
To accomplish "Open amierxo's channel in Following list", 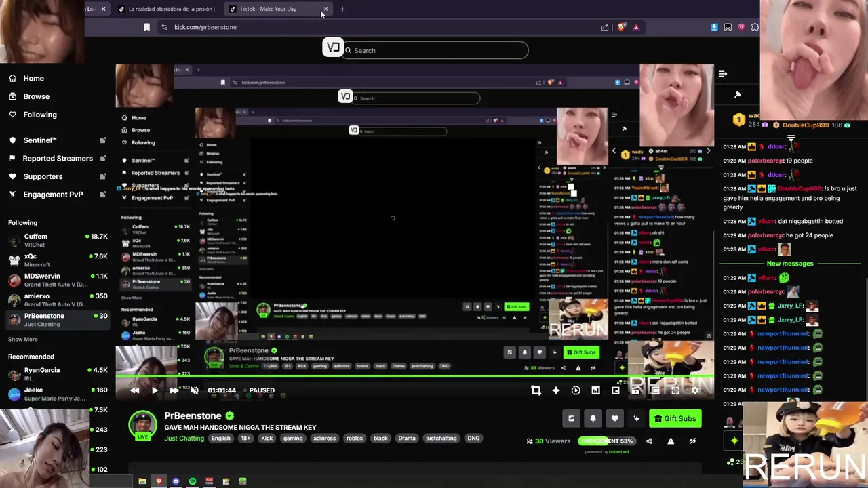I will pos(58,300).
